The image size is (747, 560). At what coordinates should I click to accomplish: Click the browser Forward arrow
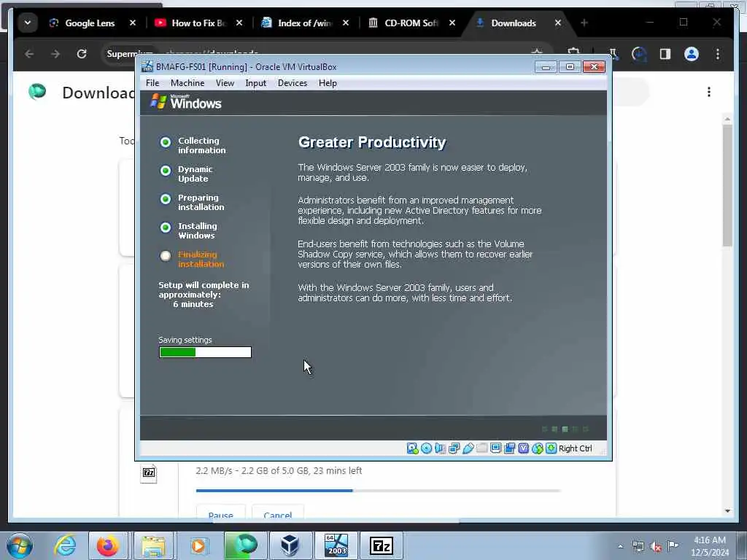pos(55,54)
